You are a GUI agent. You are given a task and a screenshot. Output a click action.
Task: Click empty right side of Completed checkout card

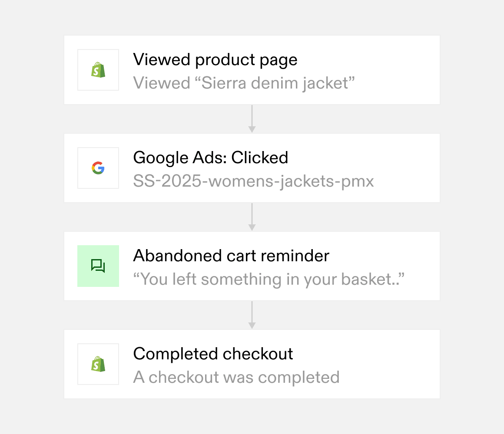(x=391, y=364)
